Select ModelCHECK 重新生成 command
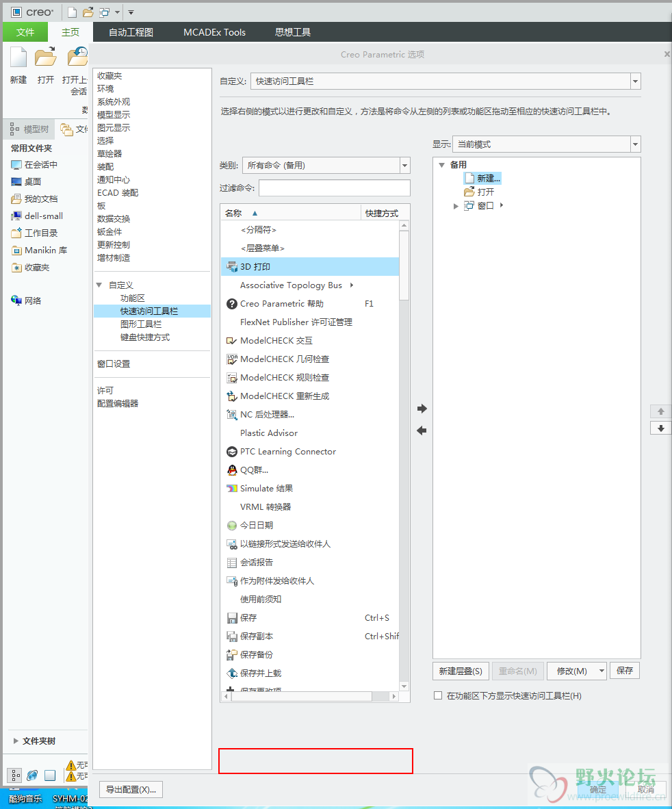Viewport: 672px width, 809px height. (309, 396)
